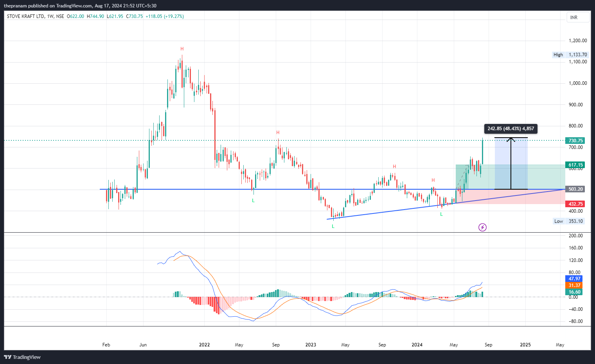Click the 1,000.00 price axis label

pos(578,83)
